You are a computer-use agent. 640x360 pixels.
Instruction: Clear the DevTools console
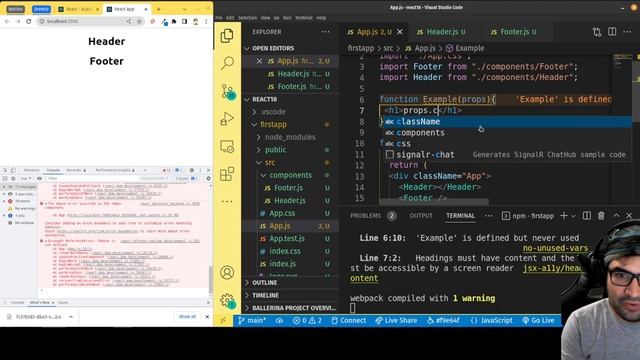(13, 178)
